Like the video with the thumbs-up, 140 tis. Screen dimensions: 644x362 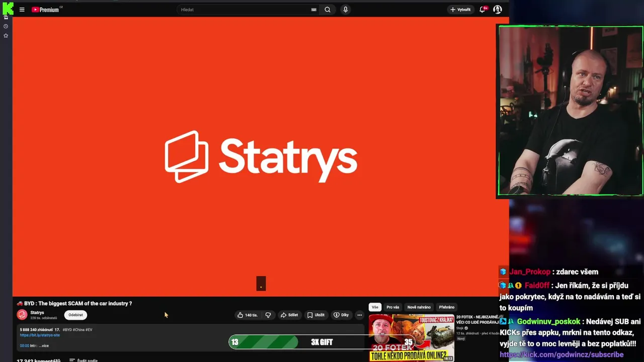click(248, 315)
